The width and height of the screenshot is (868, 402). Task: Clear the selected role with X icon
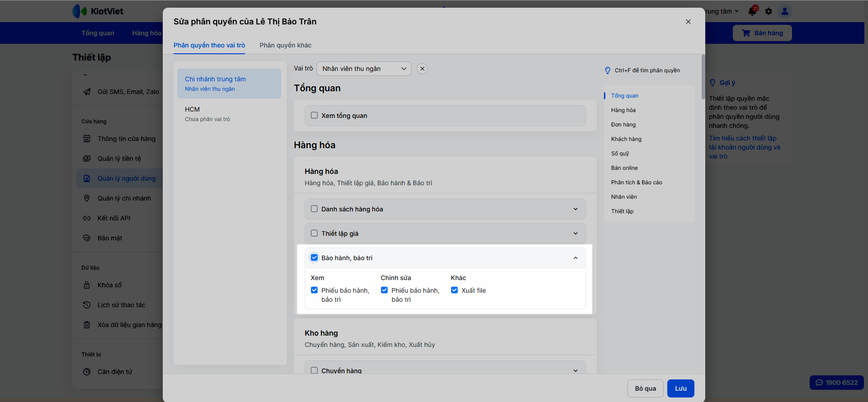pyautogui.click(x=422, y=69)
